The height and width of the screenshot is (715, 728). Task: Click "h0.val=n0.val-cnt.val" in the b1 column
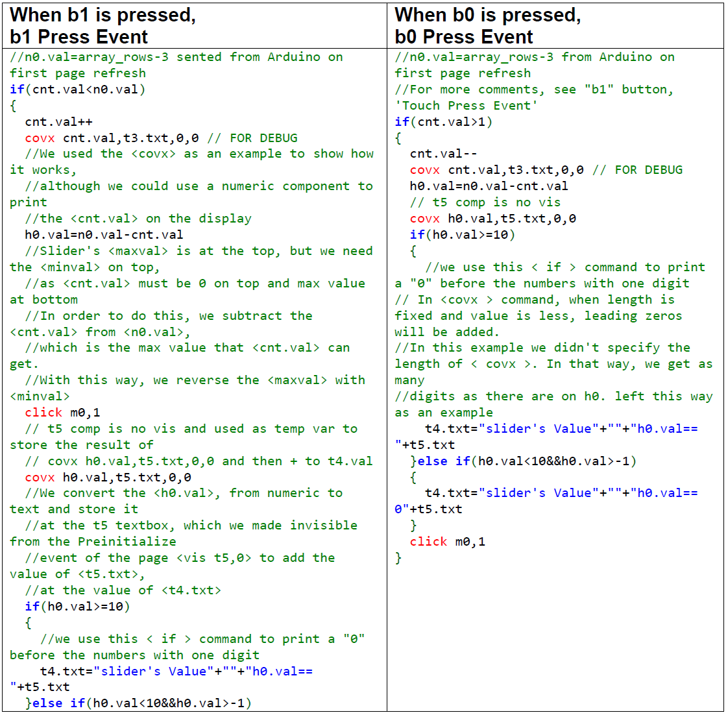104,235
